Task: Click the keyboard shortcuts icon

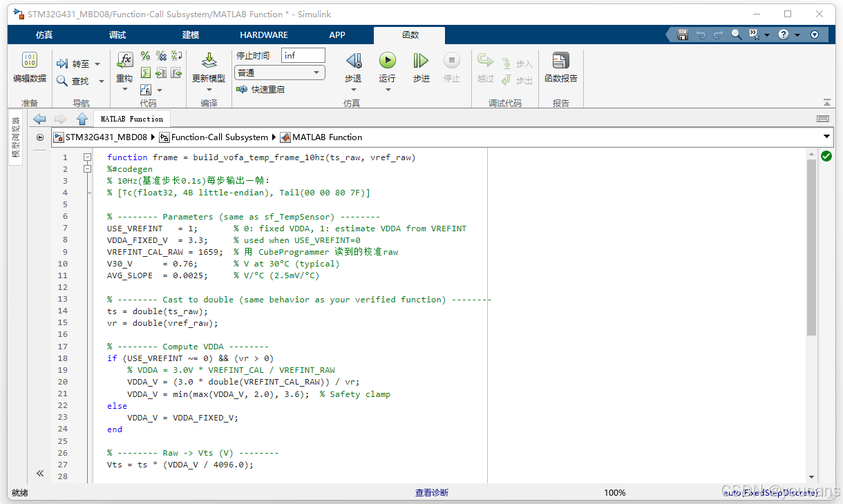Action: (823, 119)
